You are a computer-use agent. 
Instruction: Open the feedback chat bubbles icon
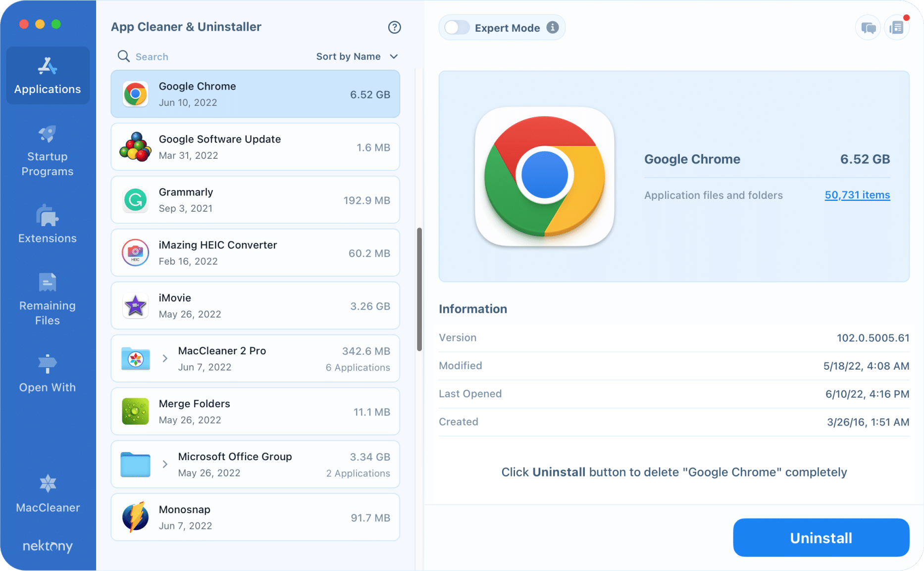click(x=868, y=28)
